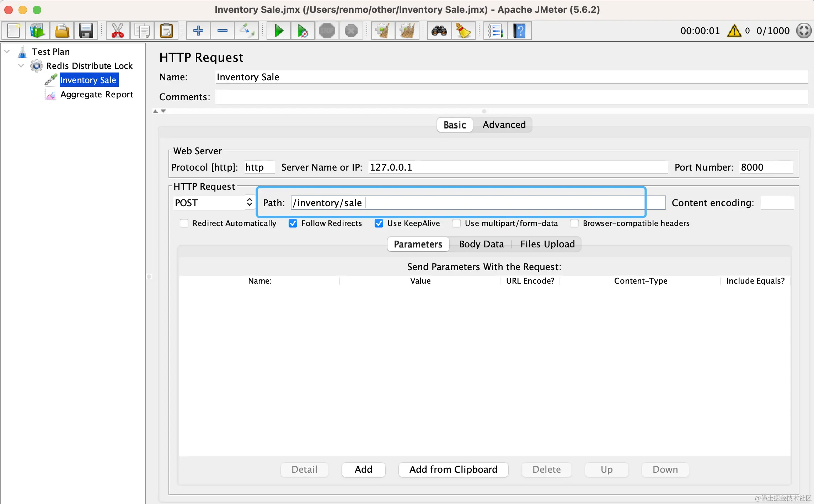The height and width of the screenshot is (504, 814).
Task: Switch to the Advanced tab
Action: point(504,125)
